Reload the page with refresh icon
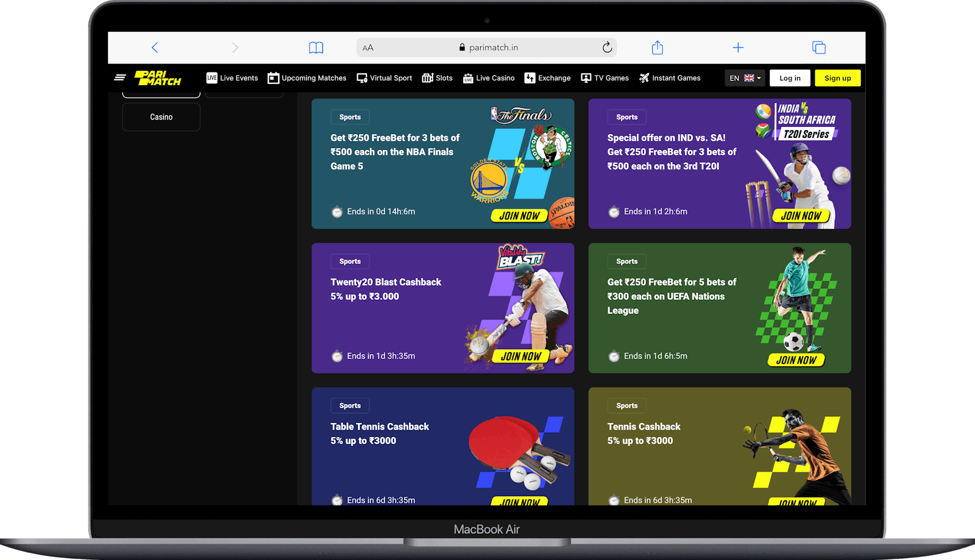The height and width of the screenshot is (560, 975). coord(607,48)
